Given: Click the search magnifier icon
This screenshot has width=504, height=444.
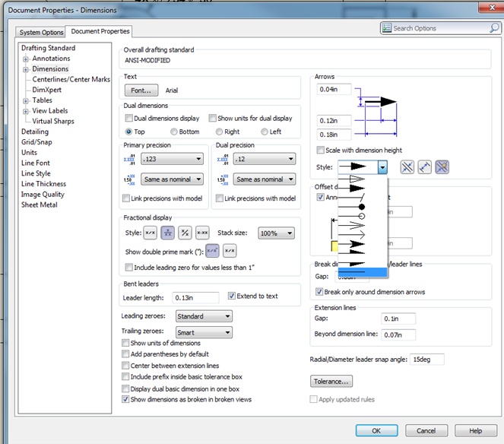Looking at the screenshot, I should (x=494, y=28).
